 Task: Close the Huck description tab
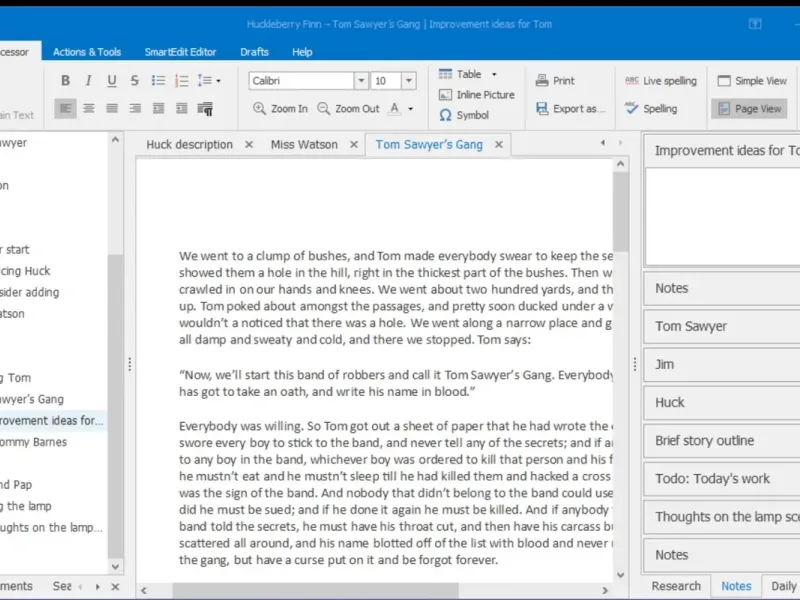(x=249, y=145)
